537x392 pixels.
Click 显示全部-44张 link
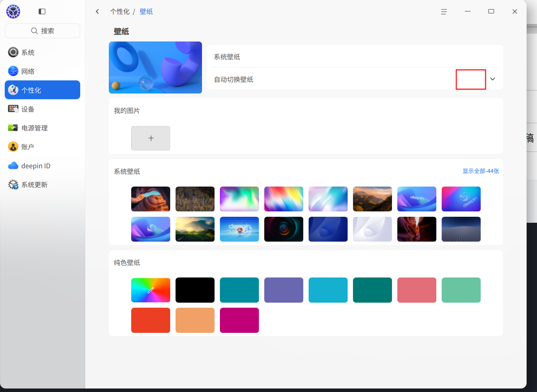(481, 171)
